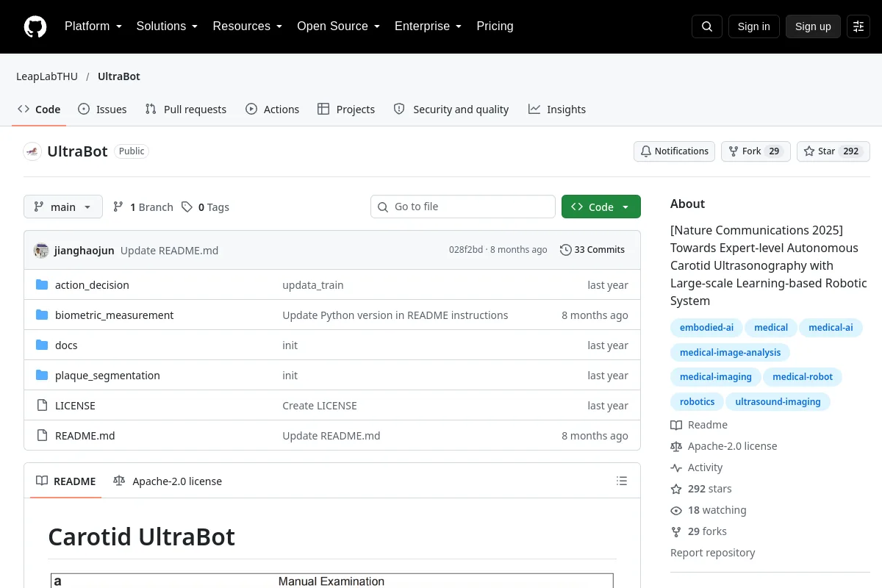Open appearance settings icon next to Sign up

(858, 26)
